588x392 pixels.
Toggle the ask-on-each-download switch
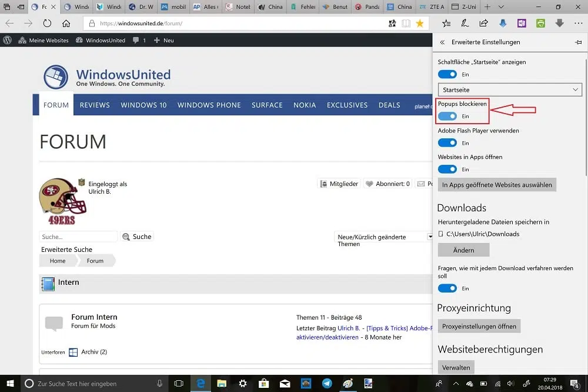pos(447,288)
